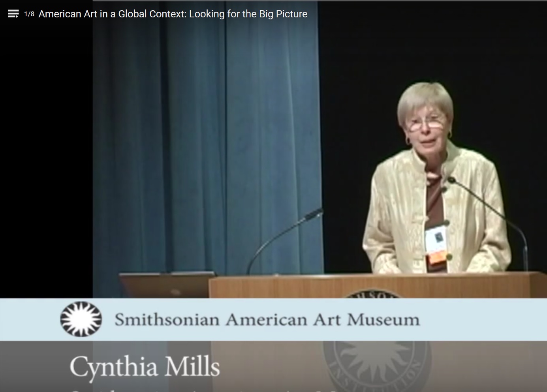
Task: Open the American Art in a Global Context title link
Action: tap(173, 14)
